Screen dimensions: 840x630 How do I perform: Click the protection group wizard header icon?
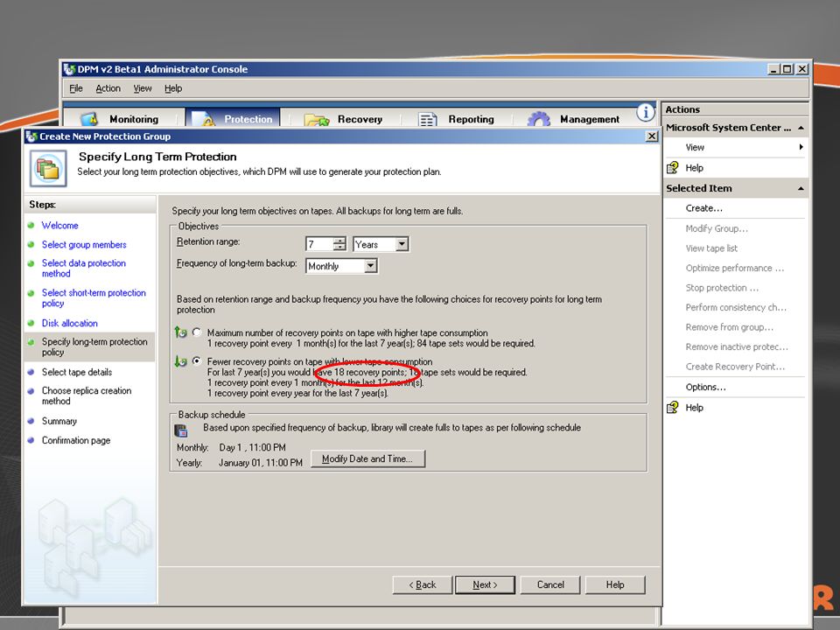[x=48, y=168]
